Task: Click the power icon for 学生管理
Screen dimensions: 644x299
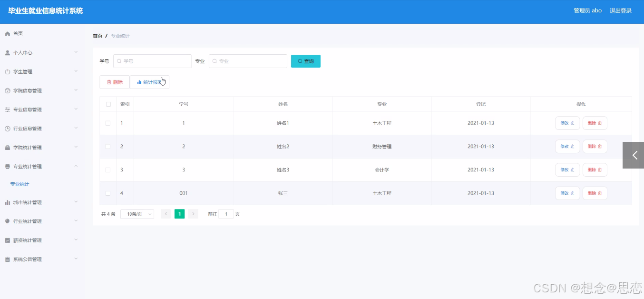Action: 8,72
